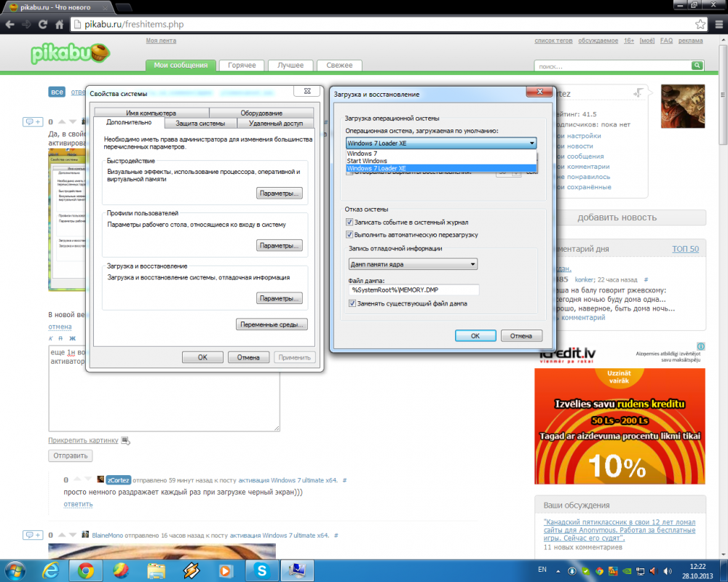The height and width of the screenshot is (582, 728).
Task: Open the 'Свежее' tab on pikabu
Action: coord(339,65)
